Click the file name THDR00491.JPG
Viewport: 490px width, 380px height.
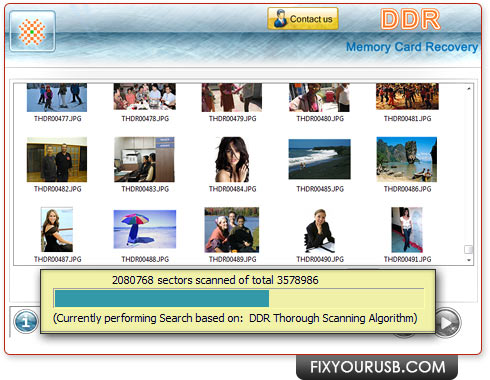pyautogui.click(x=407, y=259)
